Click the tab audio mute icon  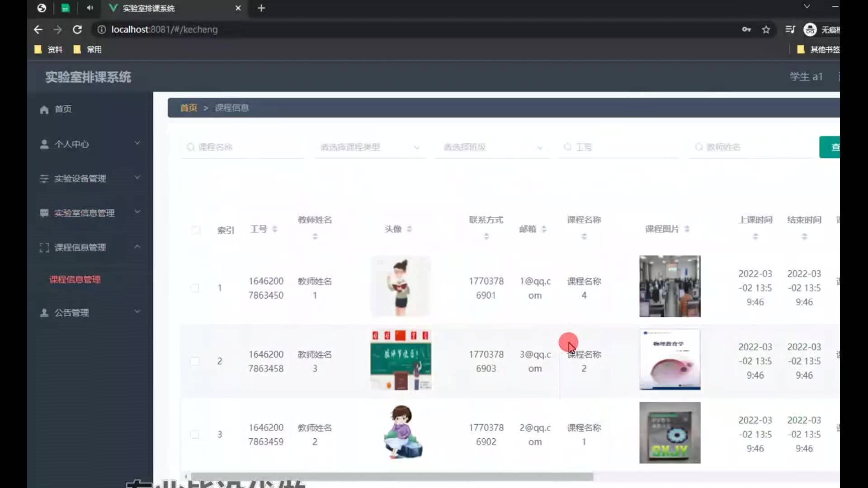coord(90,8)
